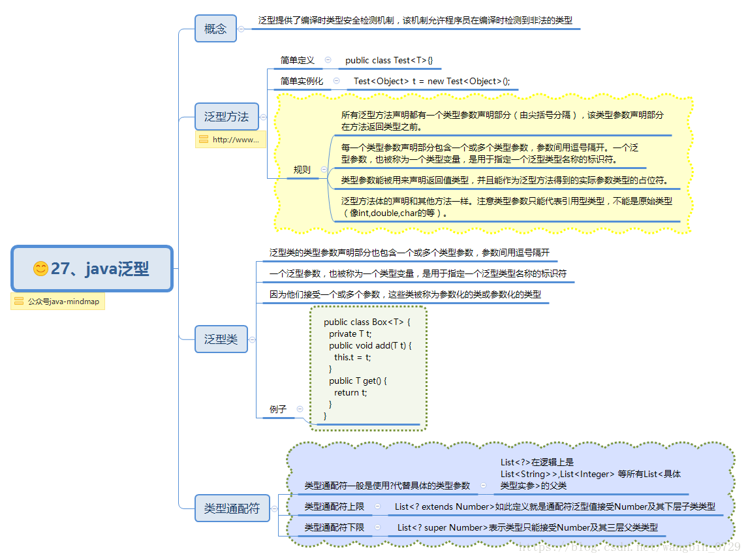
Task: Select the 例子 subtopic
Action: (277, 409)
